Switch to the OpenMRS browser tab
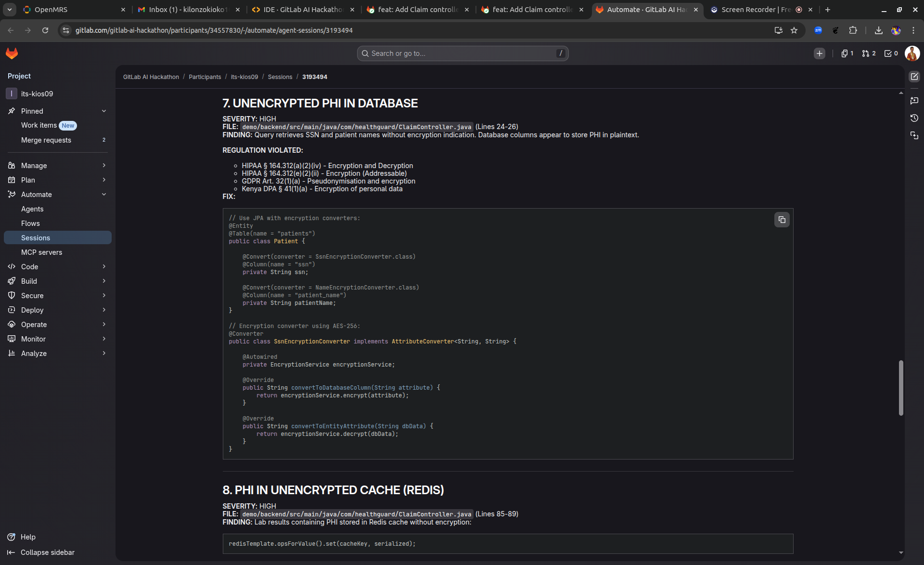 [67, 10]
